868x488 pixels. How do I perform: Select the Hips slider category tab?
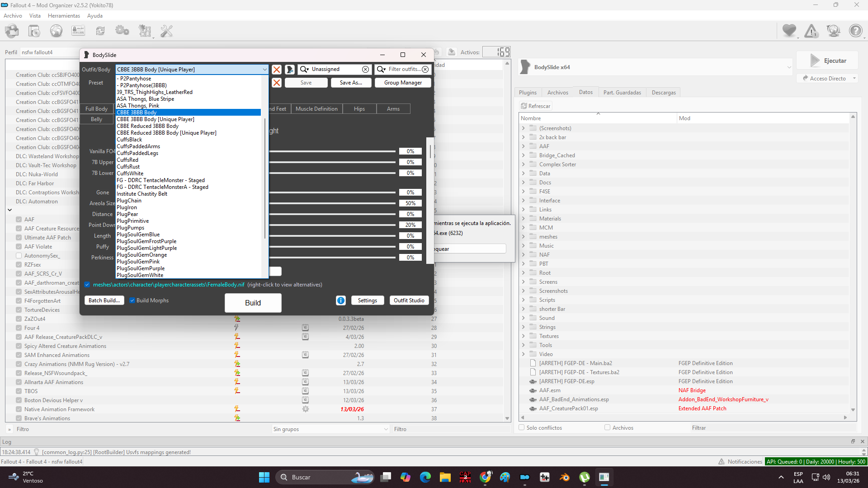pos(359,109)
